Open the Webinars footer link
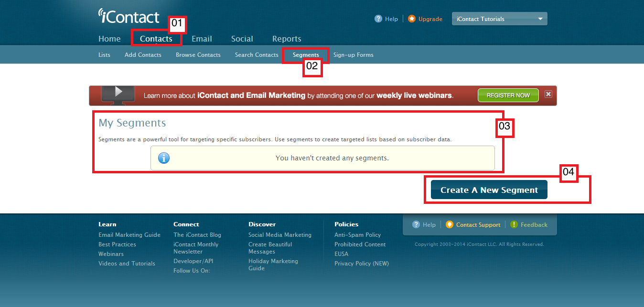The width and height of the screenshot is (644, 307). pos(111,254)
